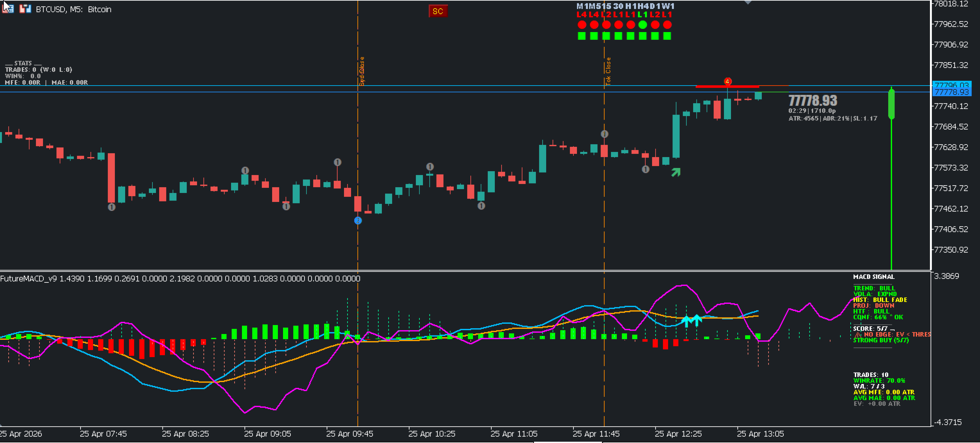Image resolution: width=980 pixels, height=443 pixels.
Task: Click the cyan up arrows in MACD window
Action: point(691,319)
